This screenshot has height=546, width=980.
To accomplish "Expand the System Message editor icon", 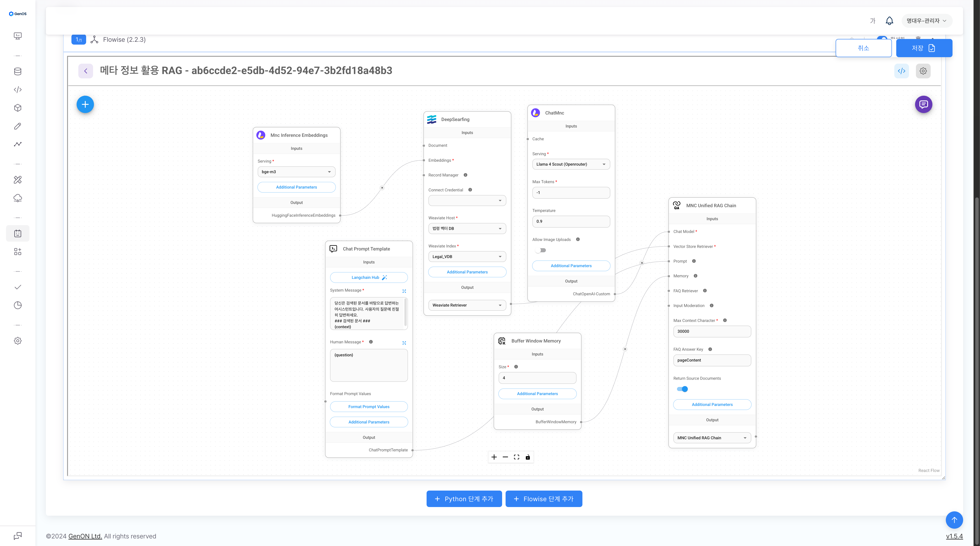I will [404, 291].
